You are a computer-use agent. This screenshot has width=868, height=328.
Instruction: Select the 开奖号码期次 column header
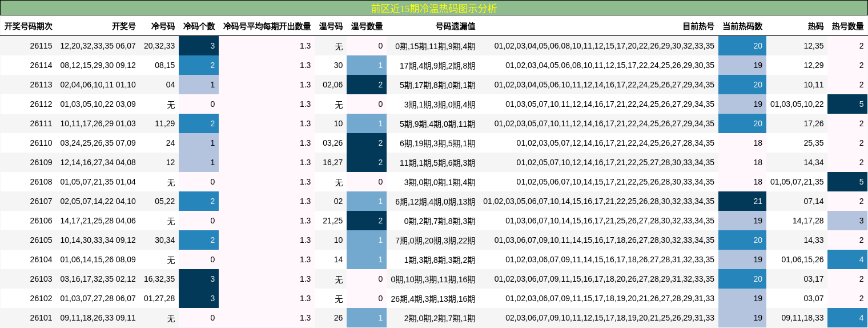(x=29, y=26)
